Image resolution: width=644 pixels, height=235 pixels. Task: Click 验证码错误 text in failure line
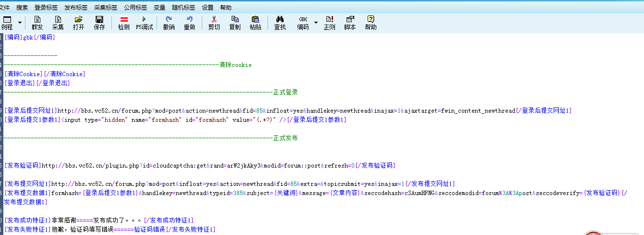coord(149,230)
